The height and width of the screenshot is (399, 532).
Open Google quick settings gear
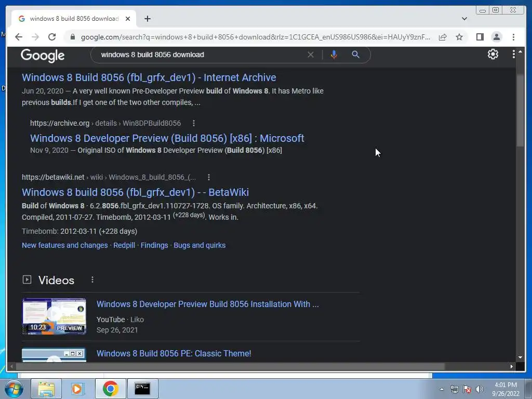point(493,54)
